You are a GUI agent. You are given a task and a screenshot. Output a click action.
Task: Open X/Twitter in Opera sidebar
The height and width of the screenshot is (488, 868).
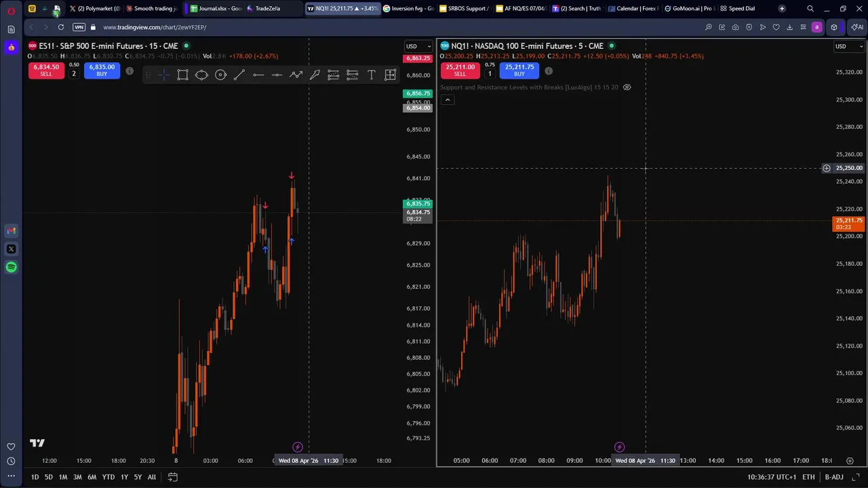11,249
